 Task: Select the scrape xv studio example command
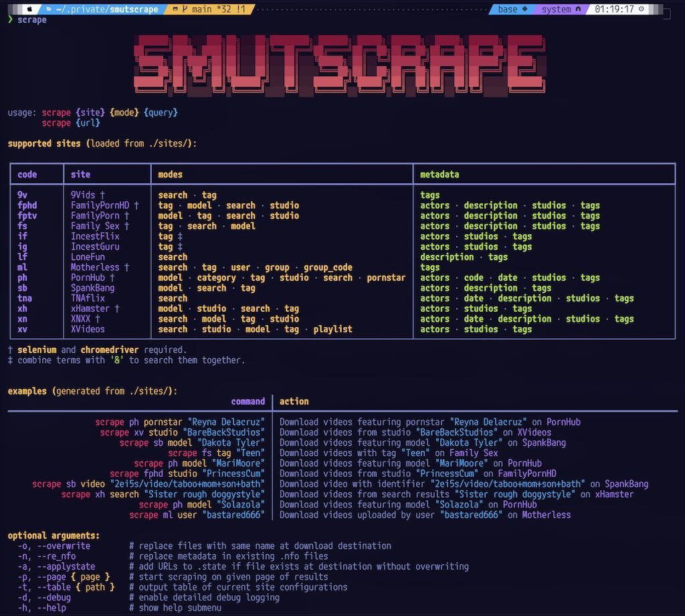click(183, 433)
